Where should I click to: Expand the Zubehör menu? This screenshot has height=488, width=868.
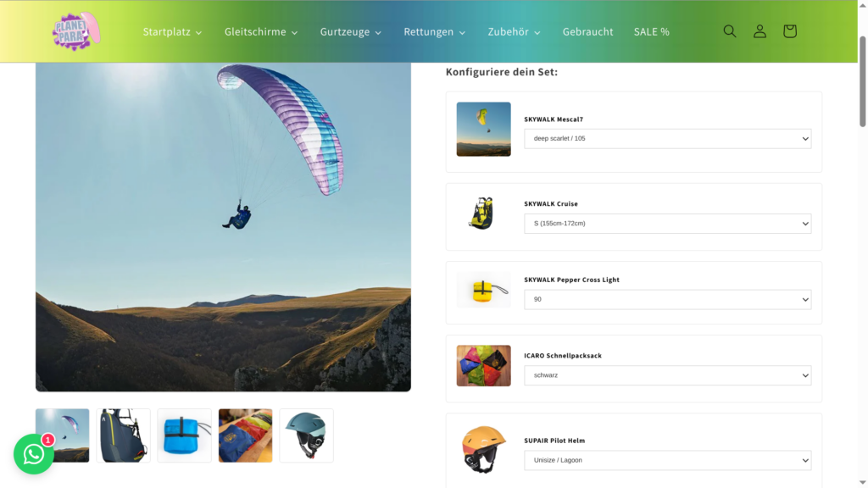pyautogui.click(x=514, y=32)
